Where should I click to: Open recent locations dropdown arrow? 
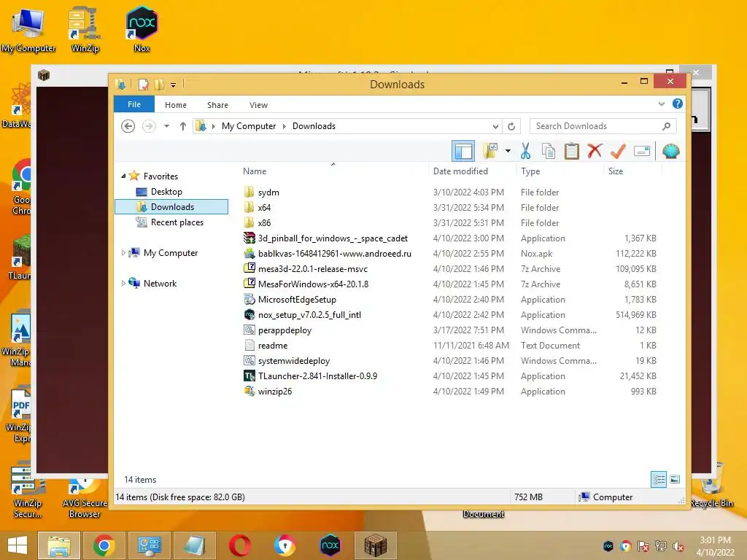(166, 126)
